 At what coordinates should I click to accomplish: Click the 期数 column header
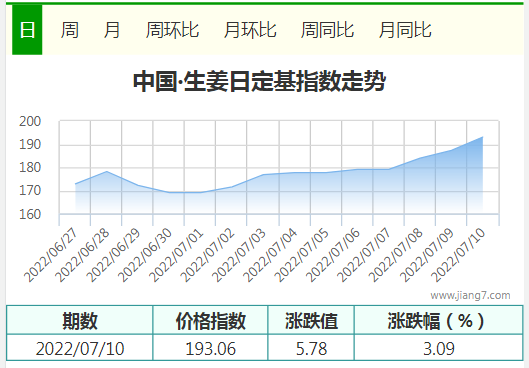coord(80,320)
